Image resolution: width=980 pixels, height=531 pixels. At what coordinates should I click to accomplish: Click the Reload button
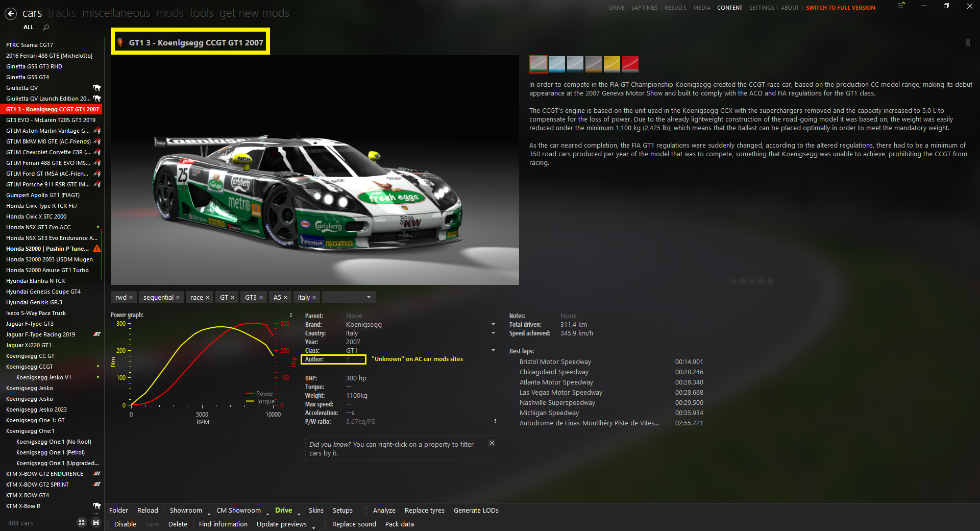(x=148, y=510)
